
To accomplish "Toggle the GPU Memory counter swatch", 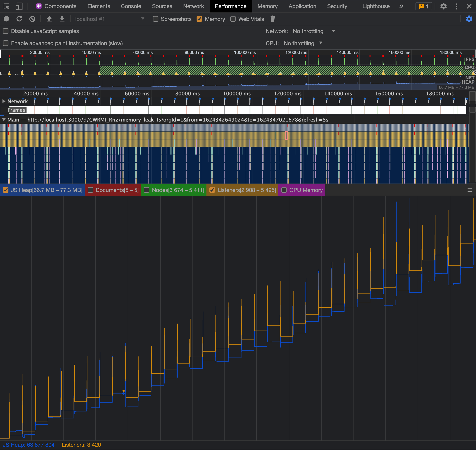I will 284,190.
